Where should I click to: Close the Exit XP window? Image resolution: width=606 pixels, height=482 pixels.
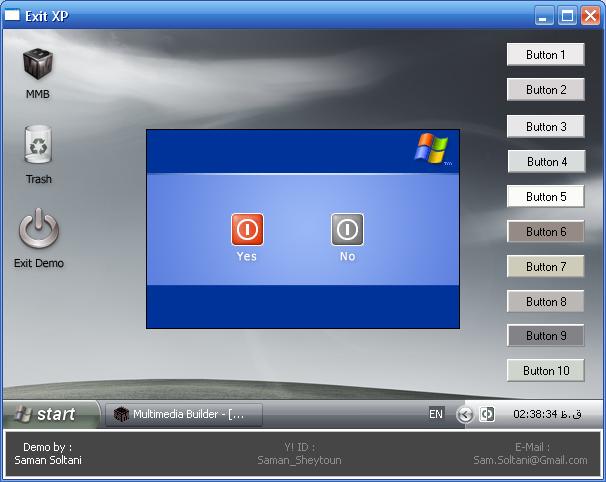[591, 16]
